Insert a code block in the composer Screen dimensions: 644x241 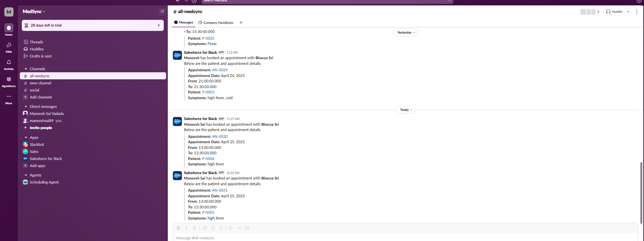[247, 228]
